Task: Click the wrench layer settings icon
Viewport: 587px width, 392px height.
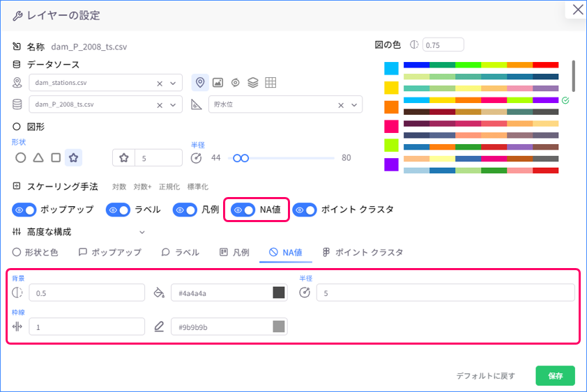Action: [x=17, y=16]
